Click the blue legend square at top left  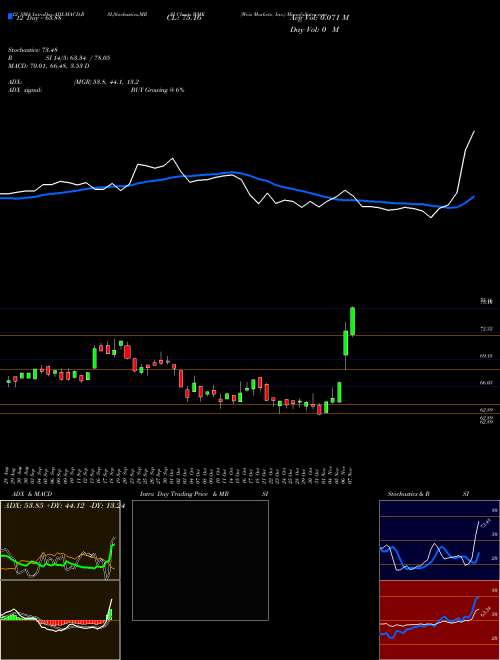[10, 16]
